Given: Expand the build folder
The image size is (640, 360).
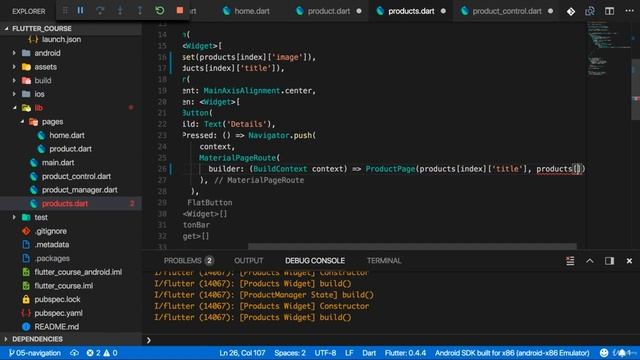Looking at the screenshot, I should [14, 80].
